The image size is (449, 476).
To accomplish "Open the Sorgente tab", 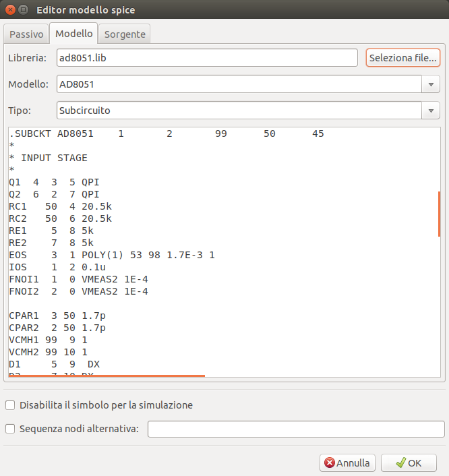I will 124,34.
